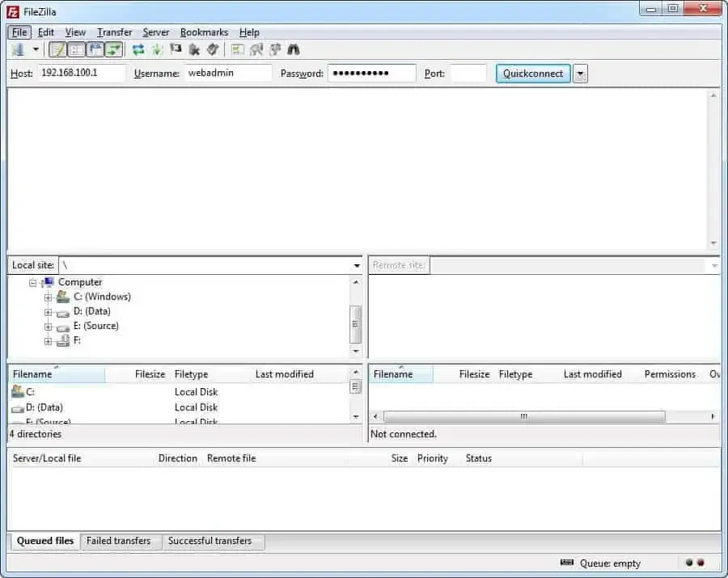The image size is (728, 578).
Task: Cancel the current operation via toolbar icon
Action: [176, 50]
